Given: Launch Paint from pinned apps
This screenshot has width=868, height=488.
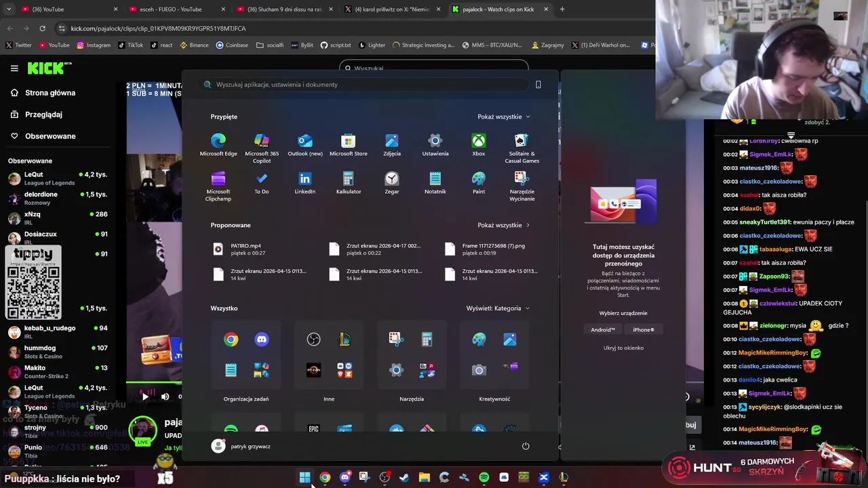Looking at the screenshot, I should [479, 183].
